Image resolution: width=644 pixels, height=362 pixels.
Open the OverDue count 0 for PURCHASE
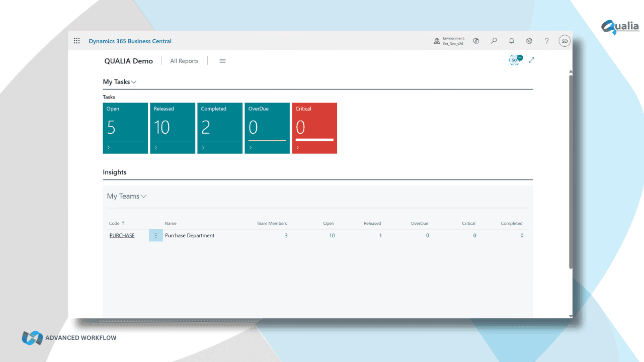[x=428, y=235]
